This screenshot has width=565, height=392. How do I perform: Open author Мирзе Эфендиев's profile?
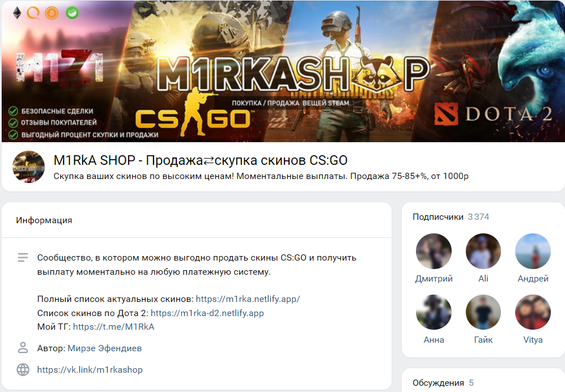click(x=104, y=348)
